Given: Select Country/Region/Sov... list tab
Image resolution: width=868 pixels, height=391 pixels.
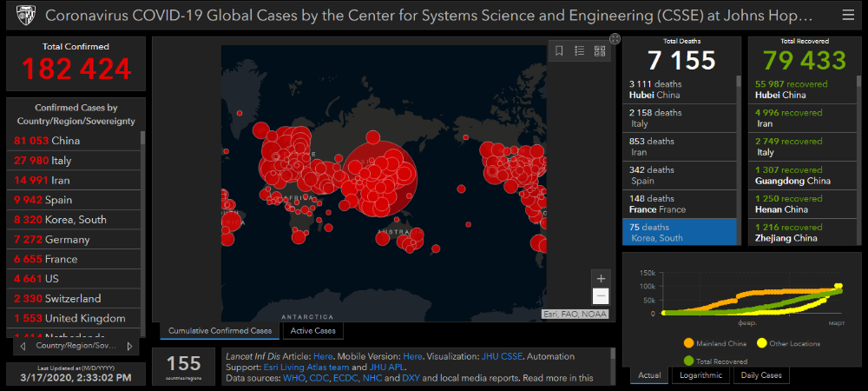Looking at the screenshot, I should pyautogui.click(x=76, y=346).
